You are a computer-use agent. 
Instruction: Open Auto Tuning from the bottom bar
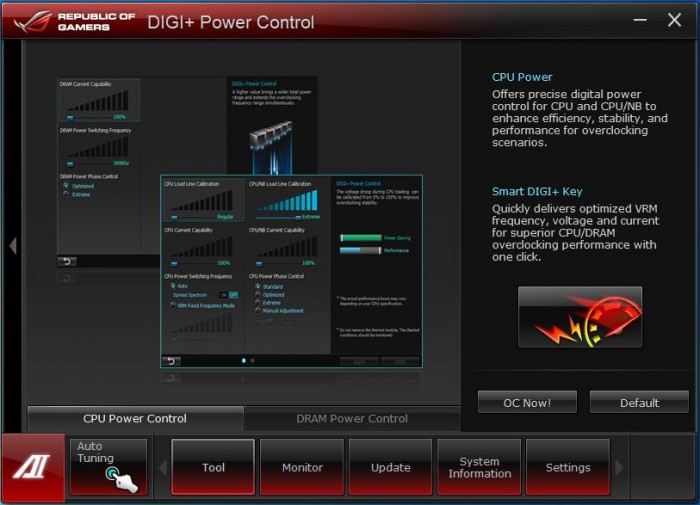(x=108, y=466)
